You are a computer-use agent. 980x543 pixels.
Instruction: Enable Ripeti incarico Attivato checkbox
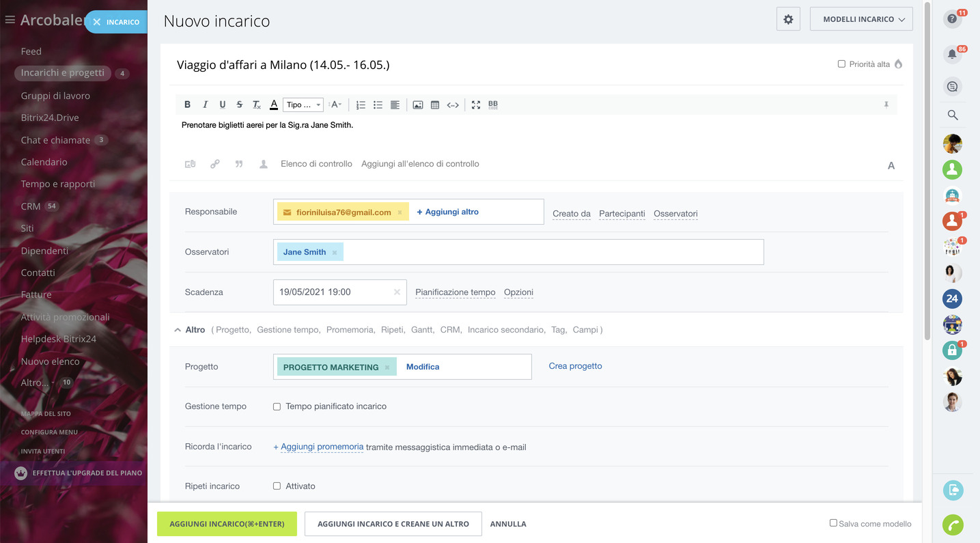pyautogui.click(x=277, y=486)
